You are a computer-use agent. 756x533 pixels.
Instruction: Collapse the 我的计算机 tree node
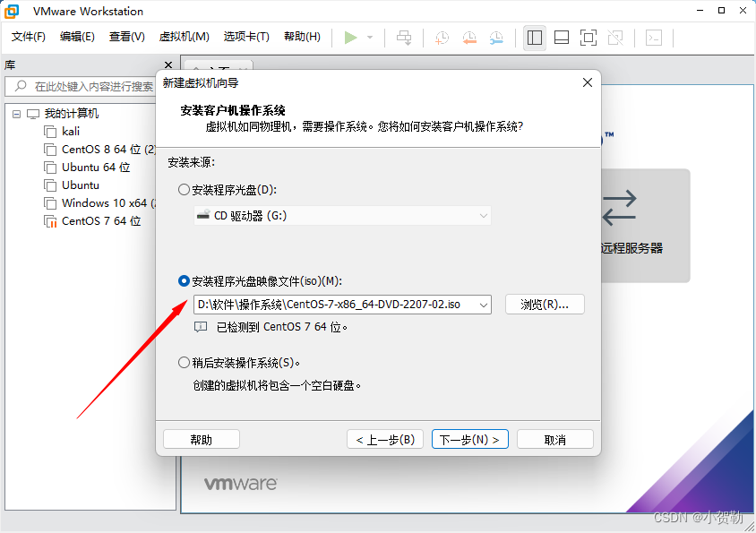pyautogui.click(x=16, y=115)
